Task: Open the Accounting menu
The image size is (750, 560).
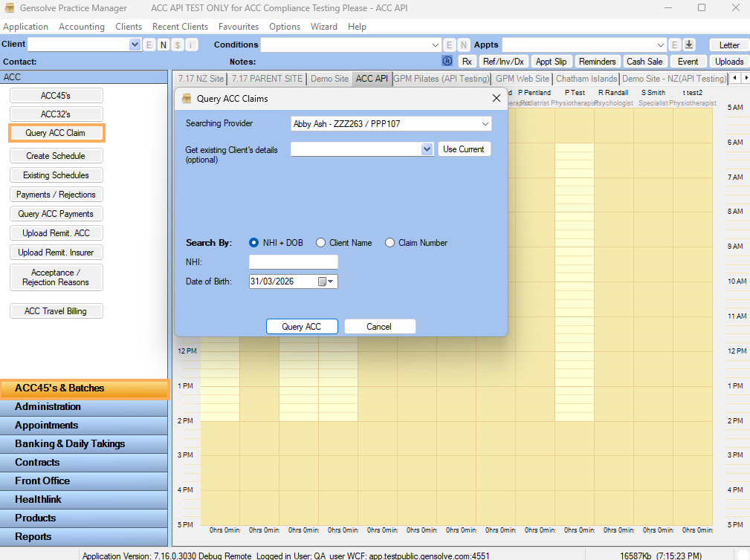Action: (x=82, y=27)
